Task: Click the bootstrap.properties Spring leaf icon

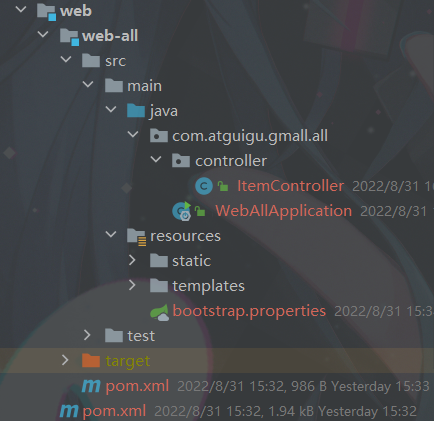Action: coord(159,313)
